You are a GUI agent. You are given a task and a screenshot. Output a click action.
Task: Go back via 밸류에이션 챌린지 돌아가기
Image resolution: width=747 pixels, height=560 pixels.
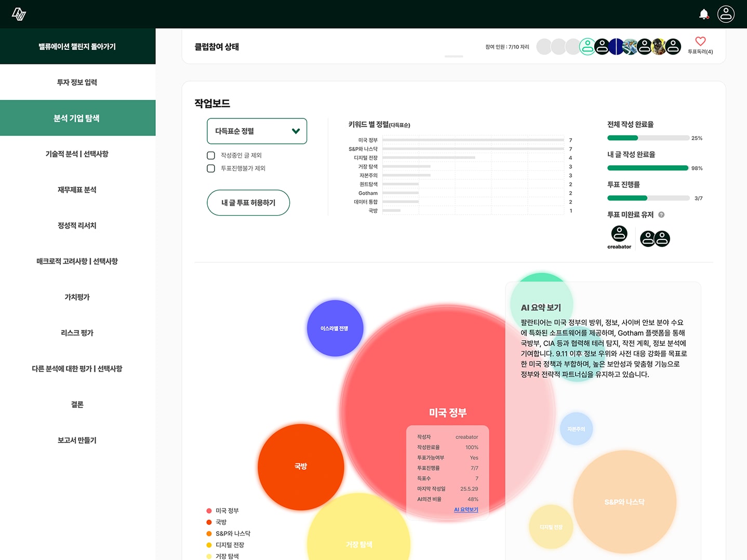pos(77,46)
